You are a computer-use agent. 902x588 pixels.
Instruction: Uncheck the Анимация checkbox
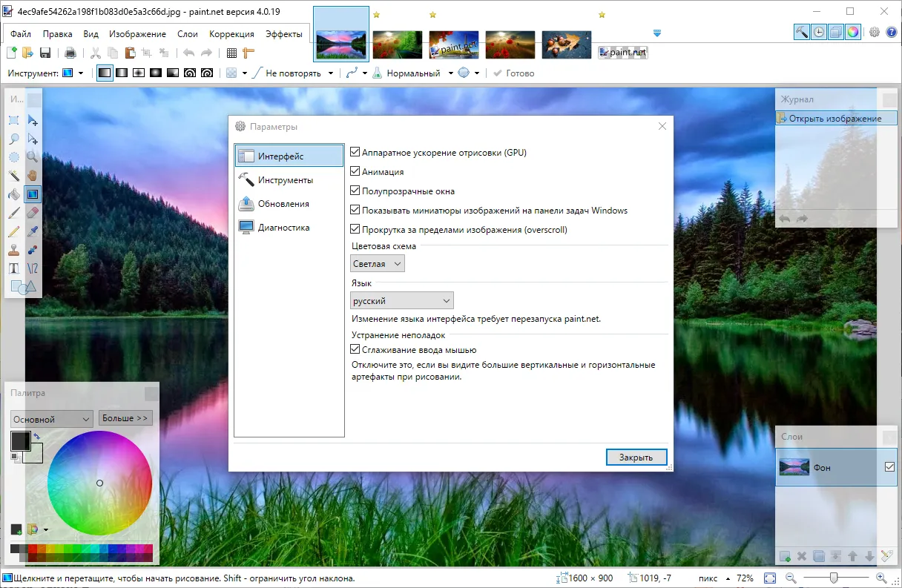[355, 172]
